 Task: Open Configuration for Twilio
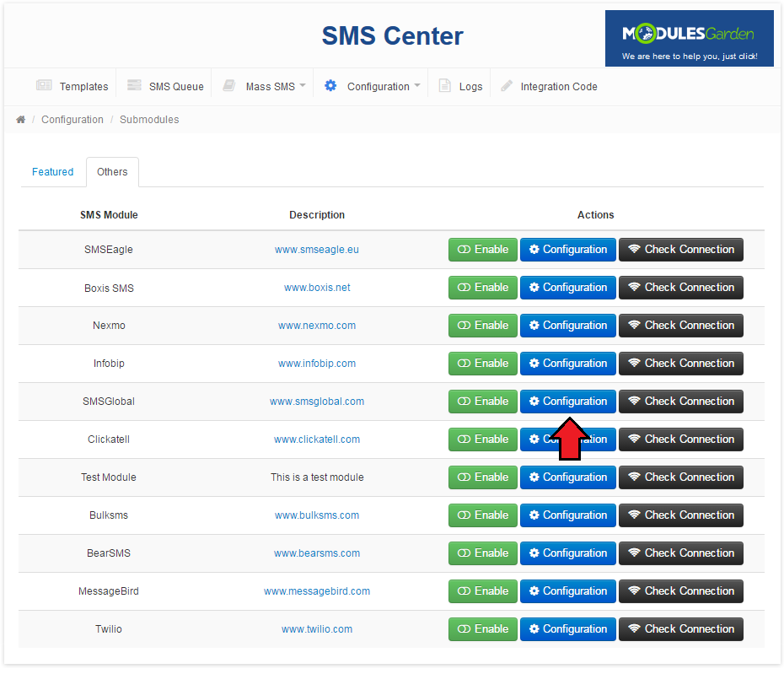pyautogui.click(x=568, y=629)
